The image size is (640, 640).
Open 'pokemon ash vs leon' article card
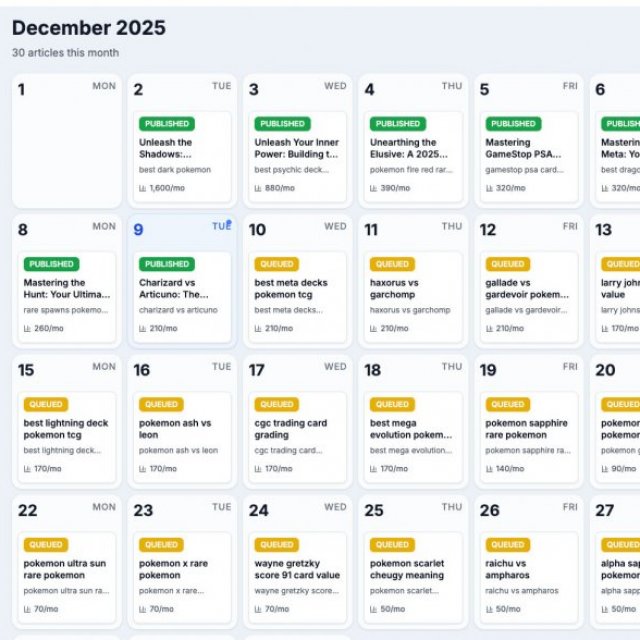tap(182, 438)
